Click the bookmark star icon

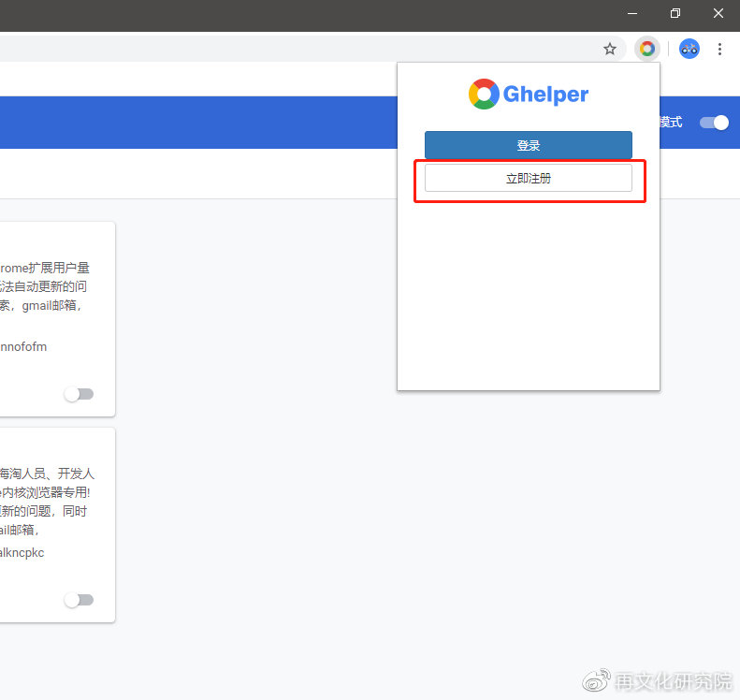point(610,49)
